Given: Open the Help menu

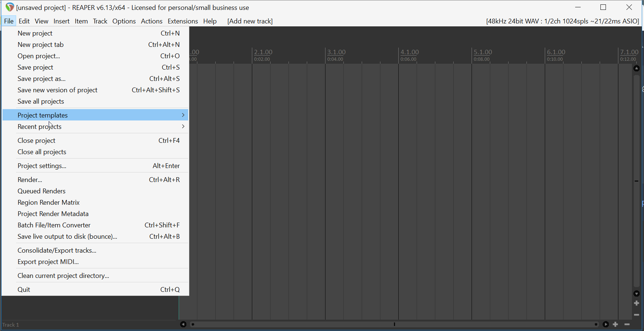Looking at the screenshot, I should point(210,21).
